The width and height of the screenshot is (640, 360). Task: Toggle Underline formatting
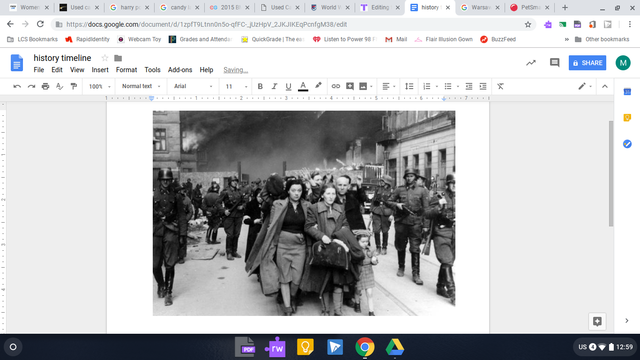[288, 86]
